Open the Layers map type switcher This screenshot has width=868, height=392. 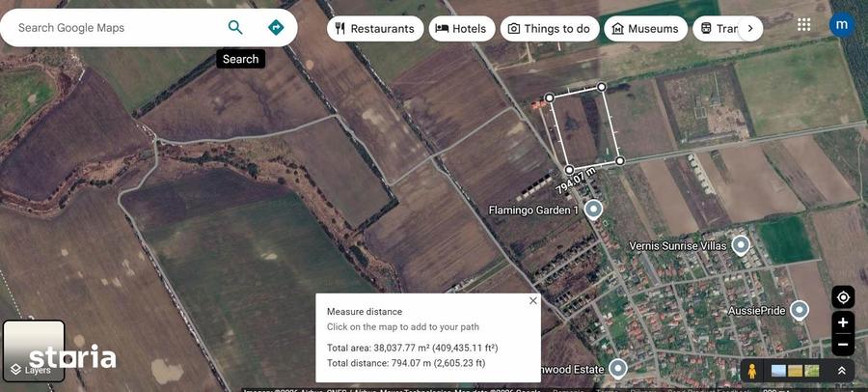34,351
